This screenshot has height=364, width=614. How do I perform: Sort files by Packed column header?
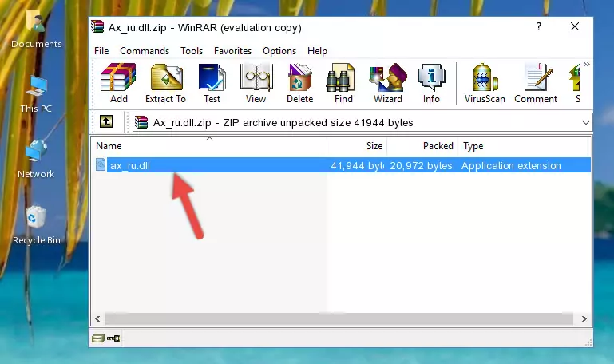422,146
